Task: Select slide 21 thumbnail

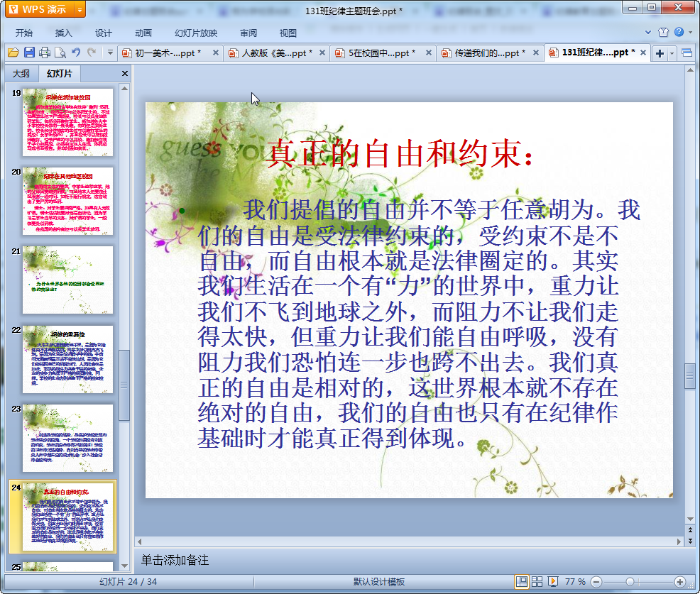Action: pyautogui.click(x=68, y=280)
